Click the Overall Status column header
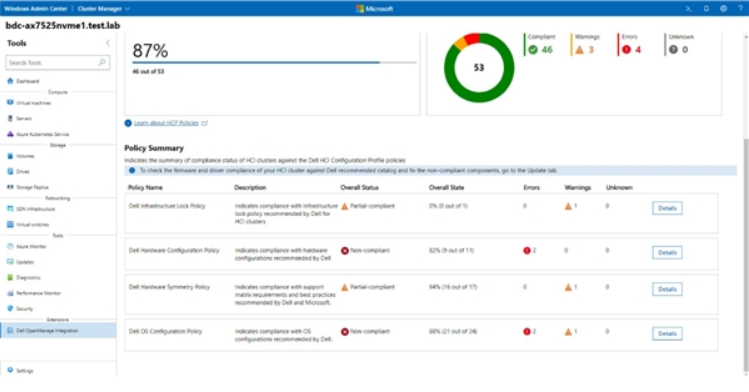Viewport: 749px width, 392px height. (x=359, y=188)
